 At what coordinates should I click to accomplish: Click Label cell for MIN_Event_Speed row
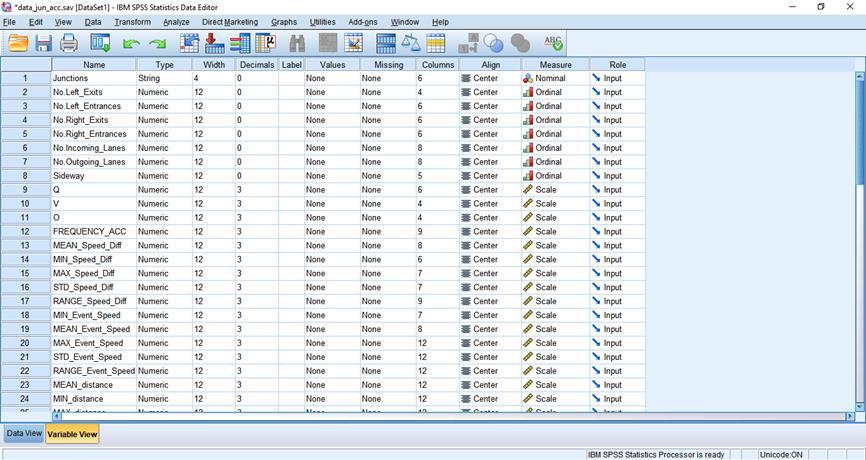[292, 315]
